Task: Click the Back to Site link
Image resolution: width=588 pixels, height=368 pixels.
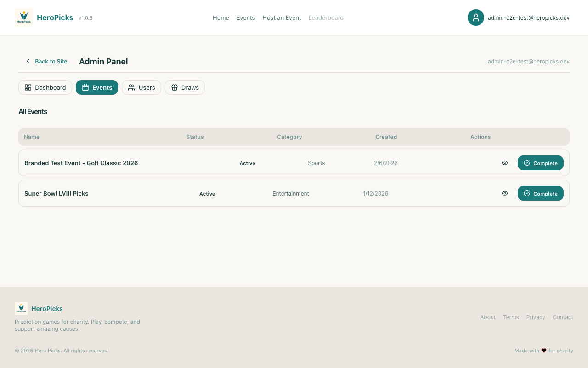Action: pyautogui.click(x=51, y=61)
